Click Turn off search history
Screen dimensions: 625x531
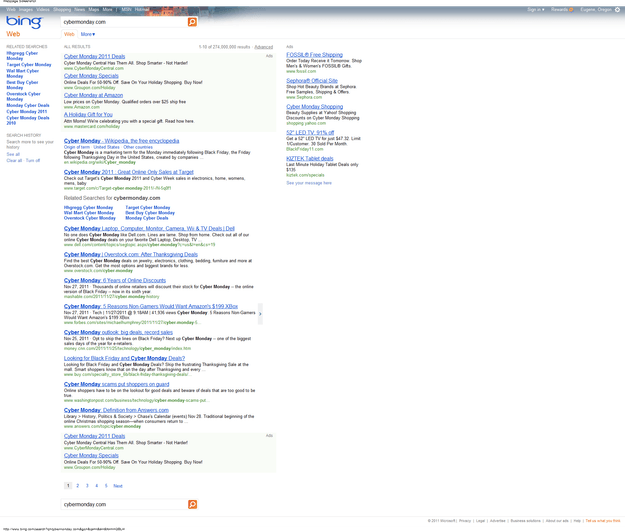coord(33,161)
